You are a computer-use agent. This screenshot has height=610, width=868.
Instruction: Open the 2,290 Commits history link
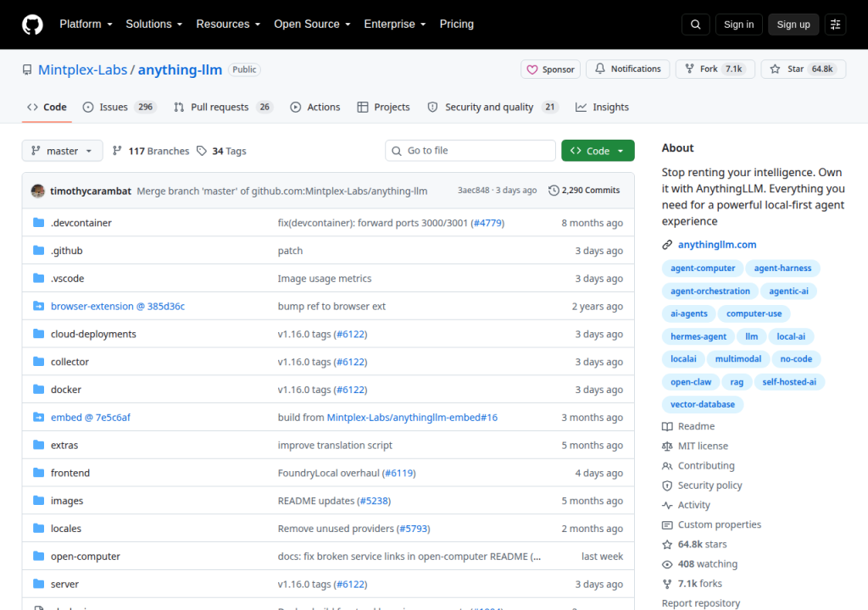pos(584,191)
